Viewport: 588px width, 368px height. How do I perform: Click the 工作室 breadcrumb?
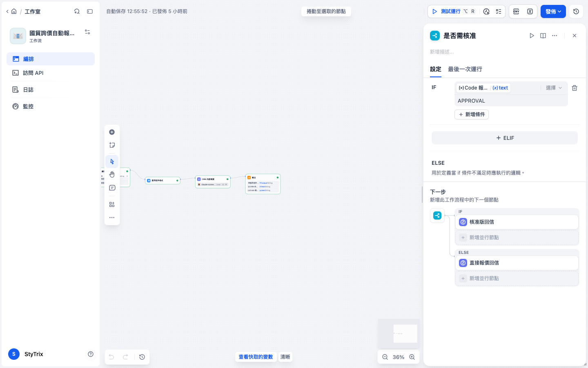[x=32, y=11]
